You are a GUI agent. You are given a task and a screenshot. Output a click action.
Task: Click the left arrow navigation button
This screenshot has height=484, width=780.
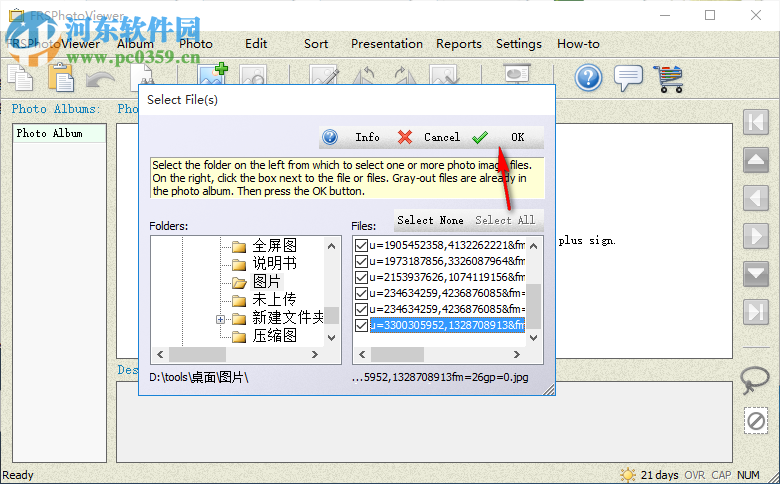click(756, 197)
